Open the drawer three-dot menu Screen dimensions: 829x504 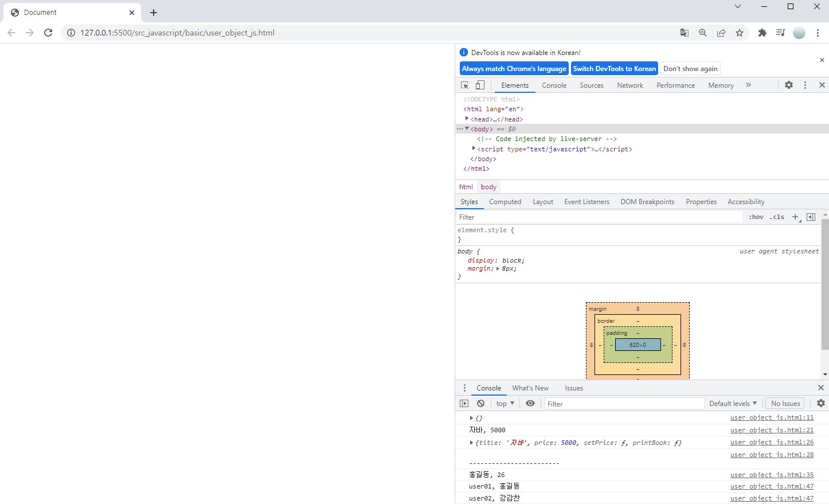(x=465, y=388)
